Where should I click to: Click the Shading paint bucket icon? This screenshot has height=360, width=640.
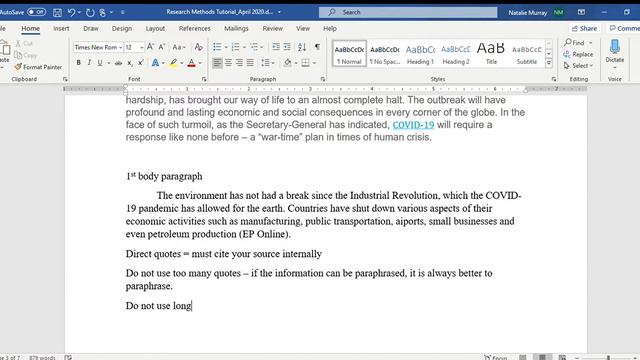287,63
